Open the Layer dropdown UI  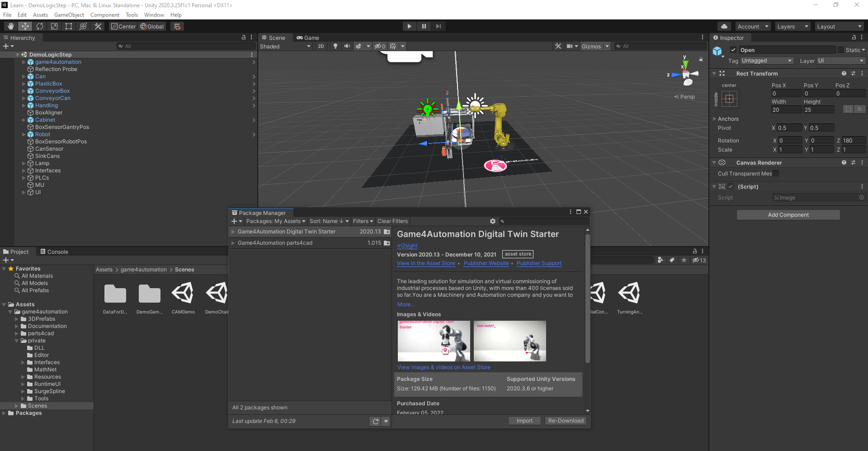coord(841,61)
